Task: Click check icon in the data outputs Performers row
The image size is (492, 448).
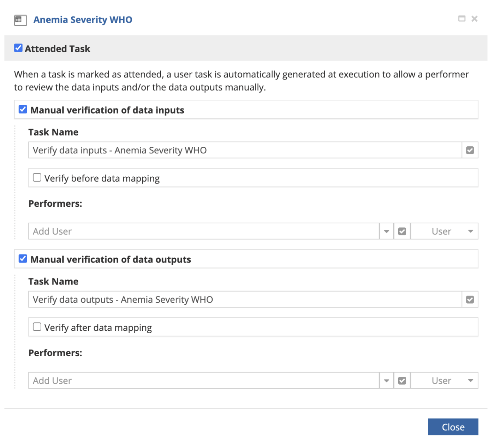Action: [x=402, y=381]
